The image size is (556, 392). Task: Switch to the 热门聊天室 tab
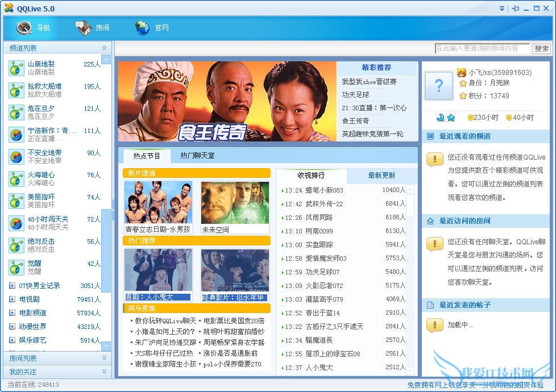pyautogui.click(x=197, y=156)
